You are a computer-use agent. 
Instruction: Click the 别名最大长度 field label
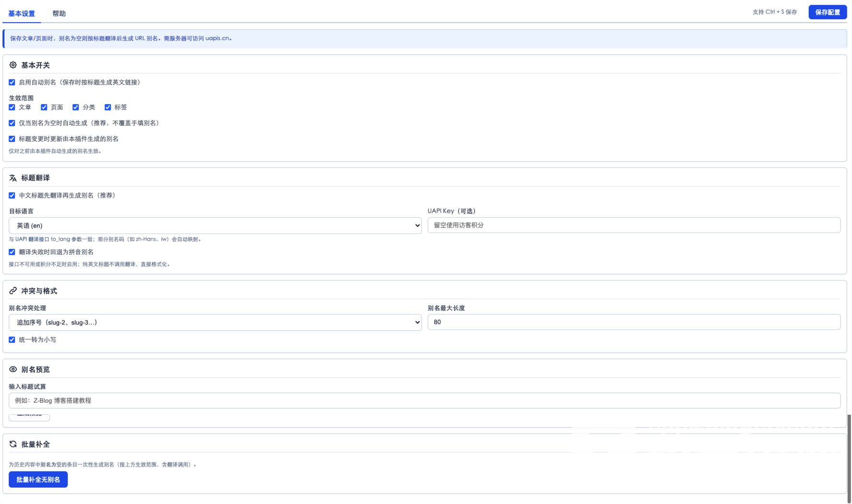pos(446,308)
